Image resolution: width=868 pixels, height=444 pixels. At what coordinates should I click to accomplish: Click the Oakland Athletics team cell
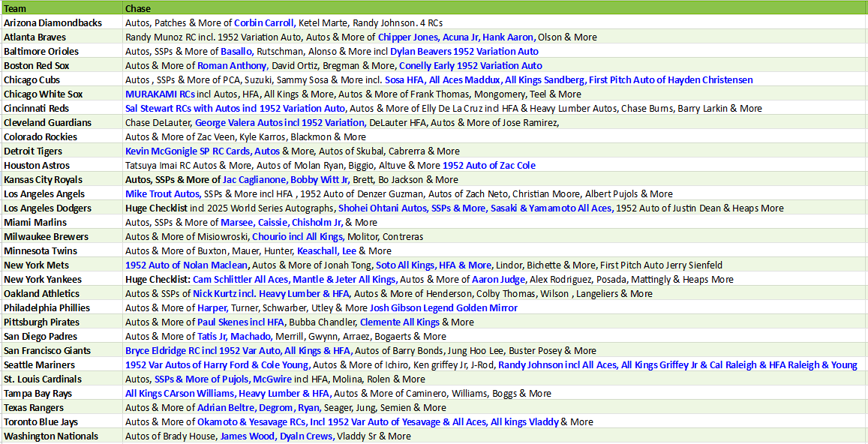pos(62,293)
